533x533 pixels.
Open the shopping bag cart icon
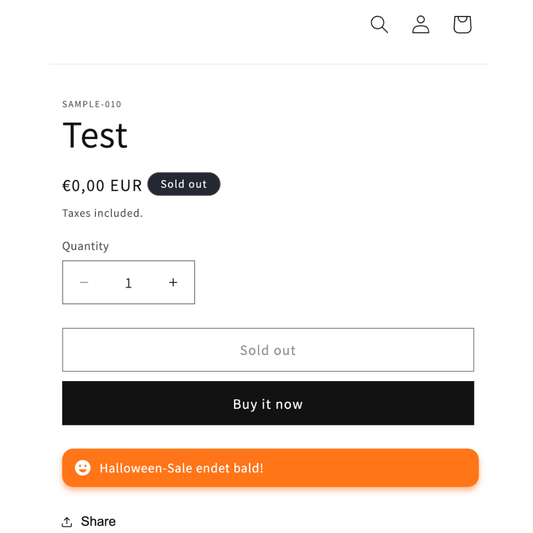(x=462, y=24)
